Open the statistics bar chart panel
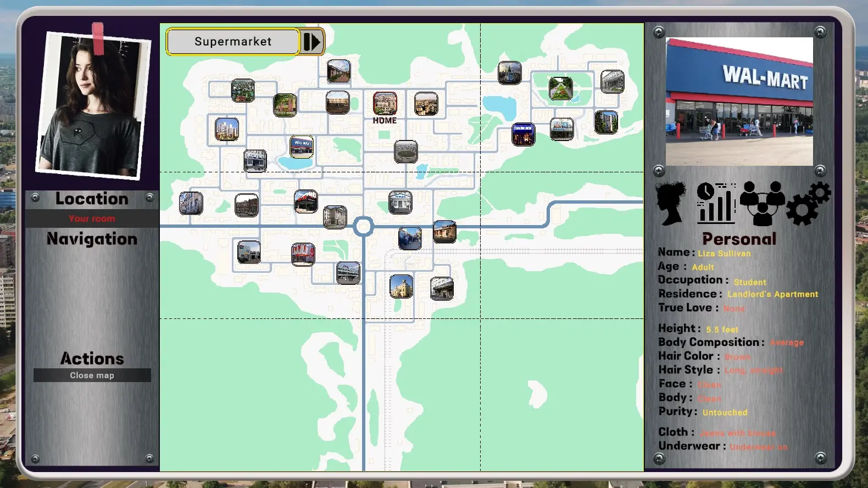 (x=716, y=203)
